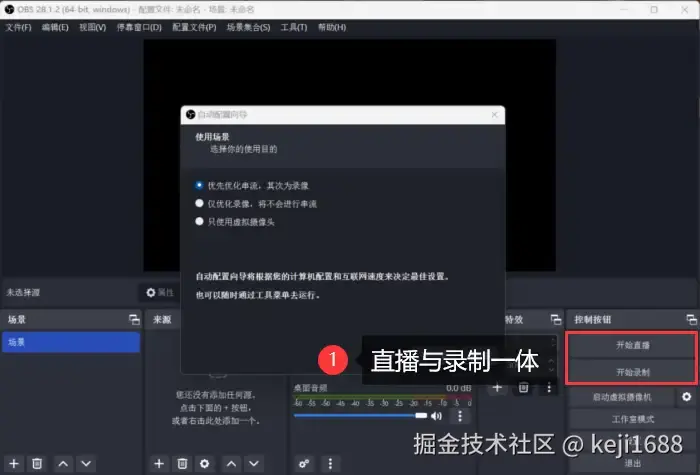
Task: Click 开始直播 to start streaming
Action: pyautogui.click(x=632, y=345)
